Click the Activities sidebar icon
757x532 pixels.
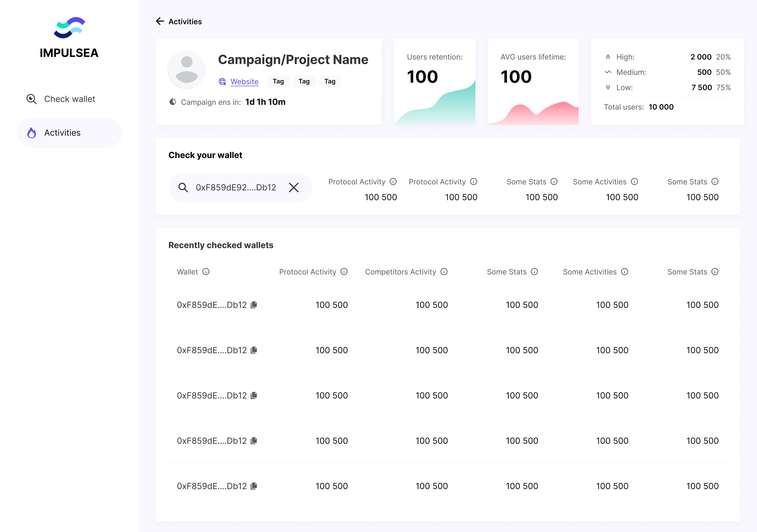click(32, 132)
